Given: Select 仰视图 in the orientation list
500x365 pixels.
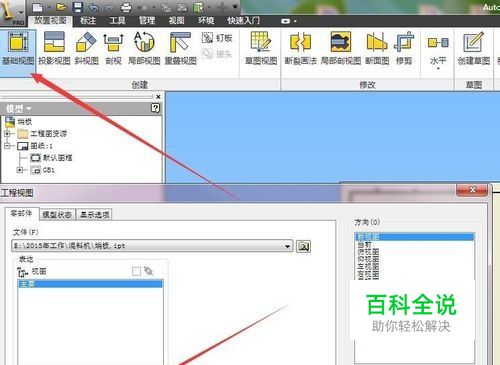Looking at the screenshot, I should tap(368, 259).
